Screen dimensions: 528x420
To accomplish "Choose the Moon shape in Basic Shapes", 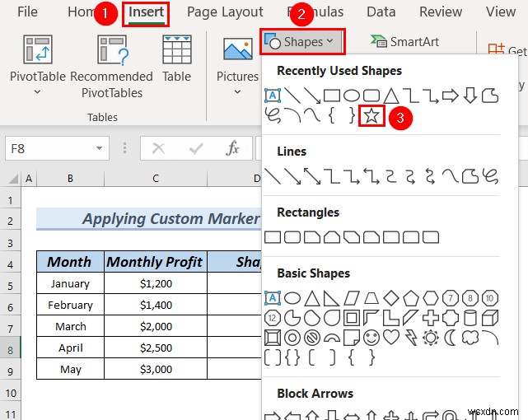I will [451, 338].
